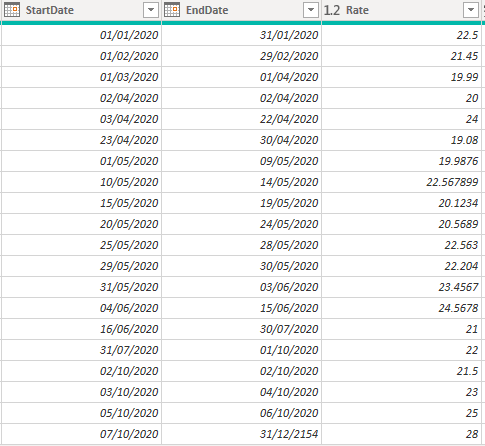This screenshot has height=446, width=485.
Task: Select Rate cell 24.5678
Action: [x=402, y=308]
